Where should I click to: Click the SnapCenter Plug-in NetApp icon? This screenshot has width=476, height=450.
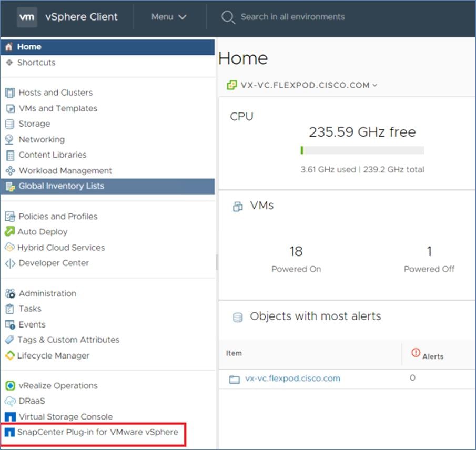(x=9, y=432)
